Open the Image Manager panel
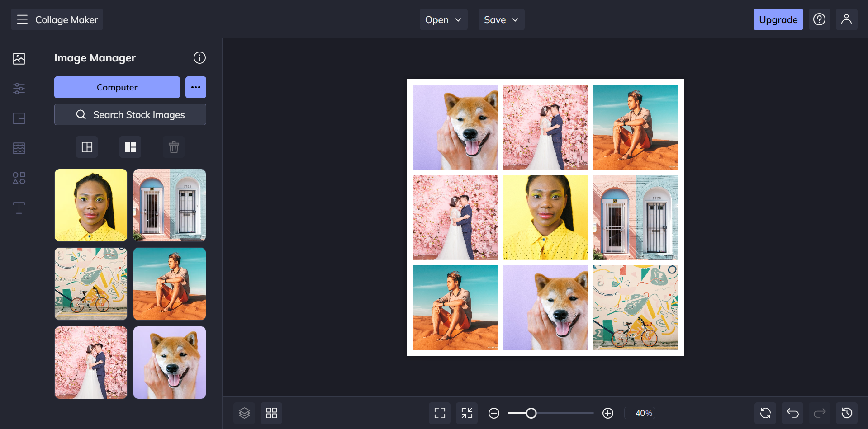 (19, 58)
